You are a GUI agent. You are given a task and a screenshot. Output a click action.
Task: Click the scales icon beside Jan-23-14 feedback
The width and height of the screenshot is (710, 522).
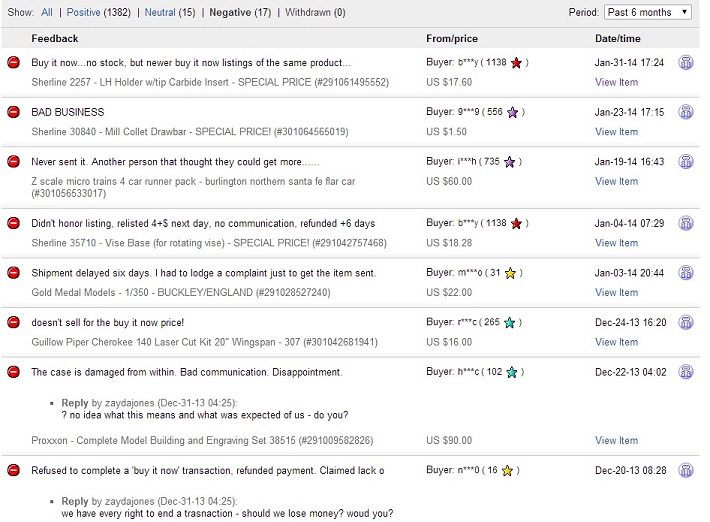[686, 112]
